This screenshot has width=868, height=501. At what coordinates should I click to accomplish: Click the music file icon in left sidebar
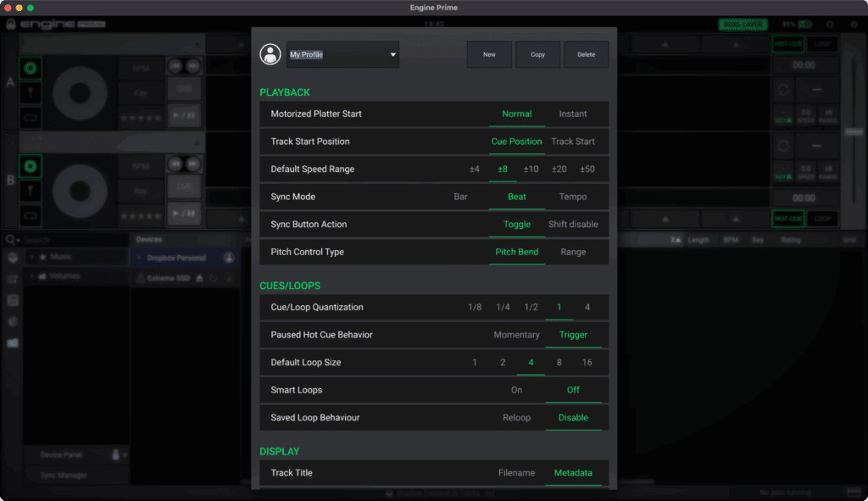pos(13,301)
